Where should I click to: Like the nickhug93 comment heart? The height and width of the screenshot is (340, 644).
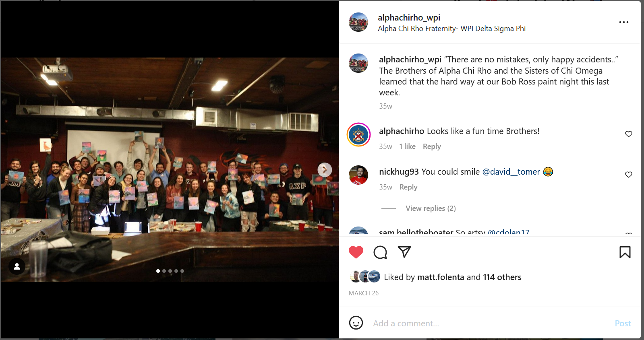[629, 175]
